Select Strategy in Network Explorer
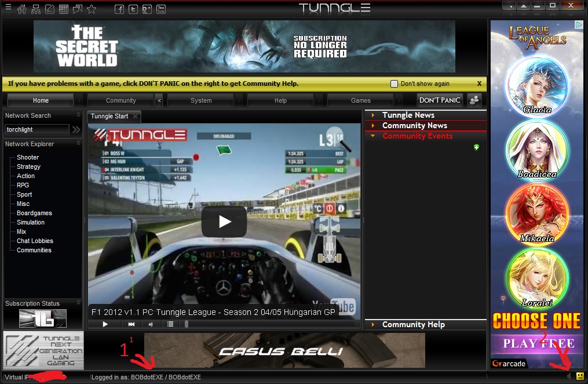This screenshot has width=588, height=384. (x=28, y=166)
